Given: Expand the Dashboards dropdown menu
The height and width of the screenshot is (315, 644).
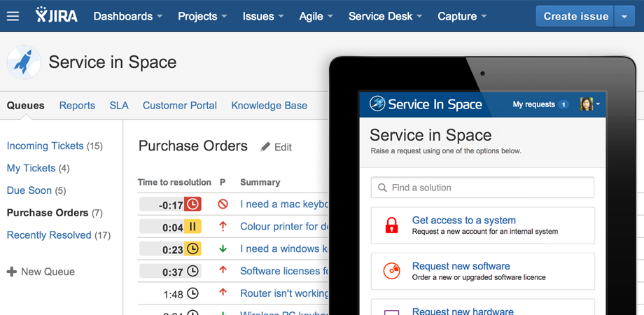Looking at the screenshot, I should (127, 16).
